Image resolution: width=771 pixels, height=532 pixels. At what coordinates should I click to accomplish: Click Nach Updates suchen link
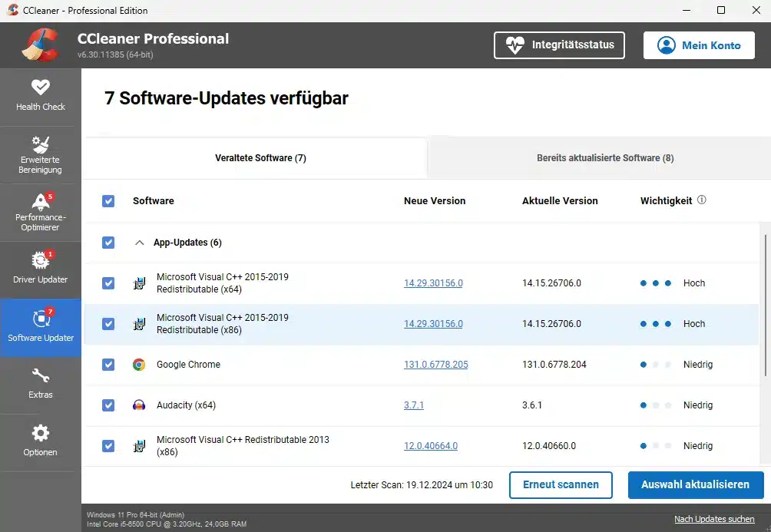click(714, 519)
